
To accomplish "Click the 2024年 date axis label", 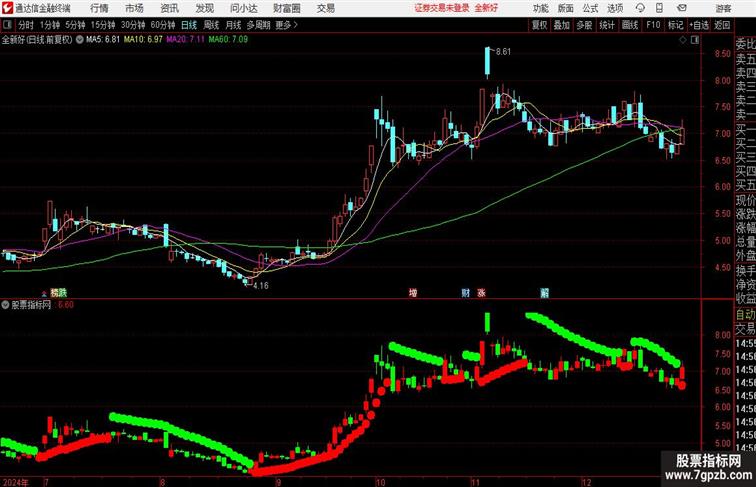I will pyautogui.click(x=15, y=482).
